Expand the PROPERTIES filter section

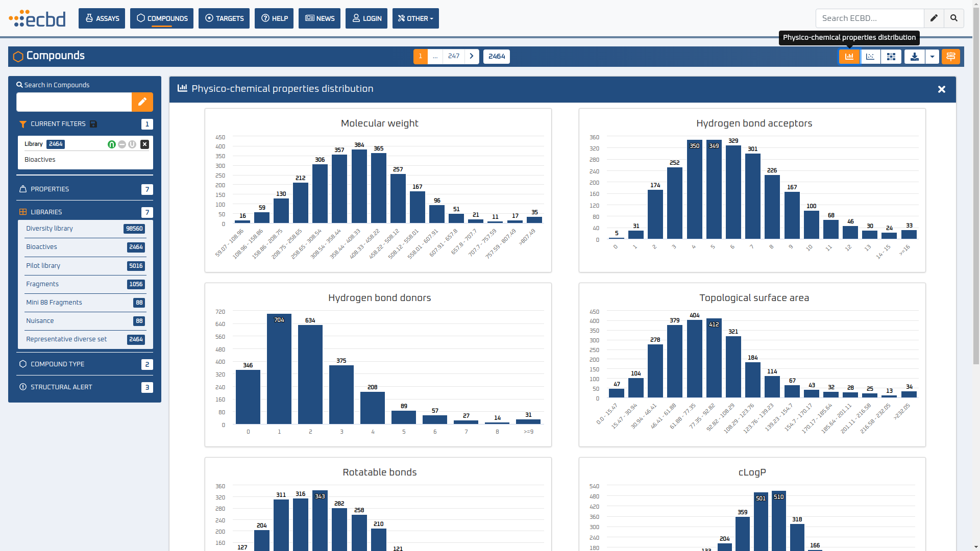[50, 189]
